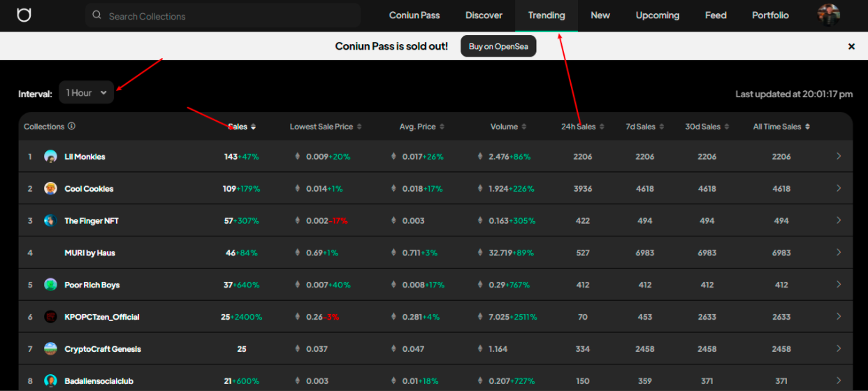The image size is (868, 391).
Task: Open the Interval 1 Hour dropdown
Action: (x=86, y=92)
